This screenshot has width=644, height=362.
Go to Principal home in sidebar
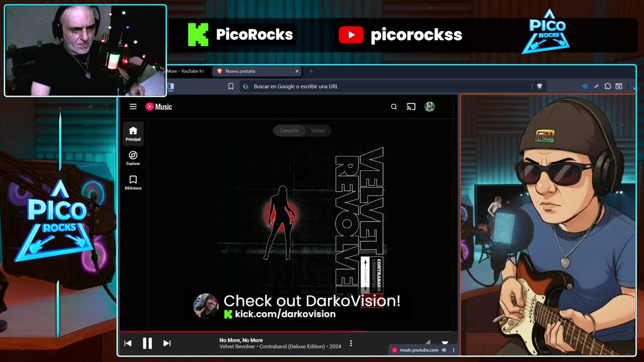tap(133, 134)
